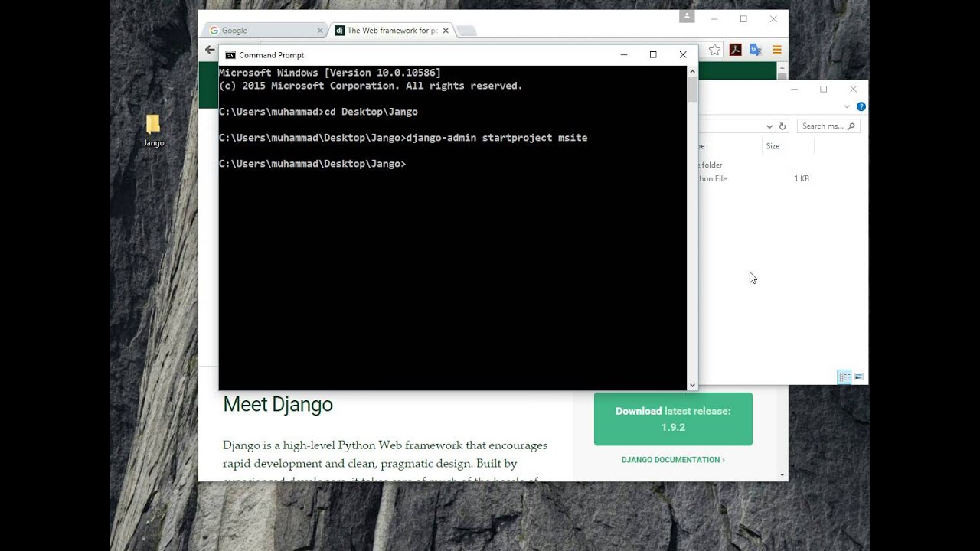Switch File Explorer to large icons view
Screen dimensions: 980x551
(858, 377)
